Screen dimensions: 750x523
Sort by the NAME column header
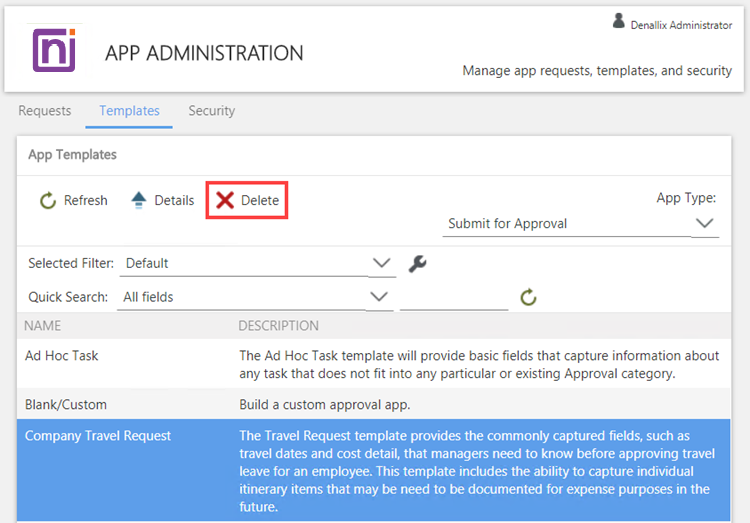[43, 326]
